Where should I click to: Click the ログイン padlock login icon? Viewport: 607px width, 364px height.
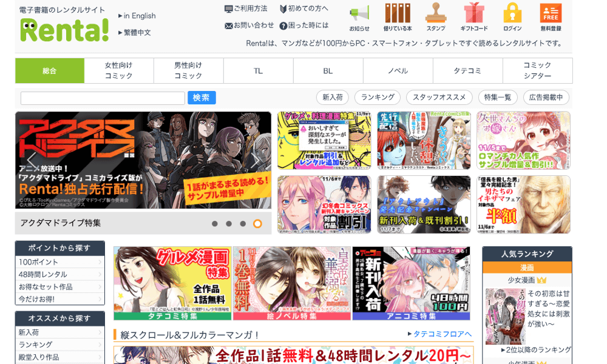pyautogui.click(x=512, y=17)
